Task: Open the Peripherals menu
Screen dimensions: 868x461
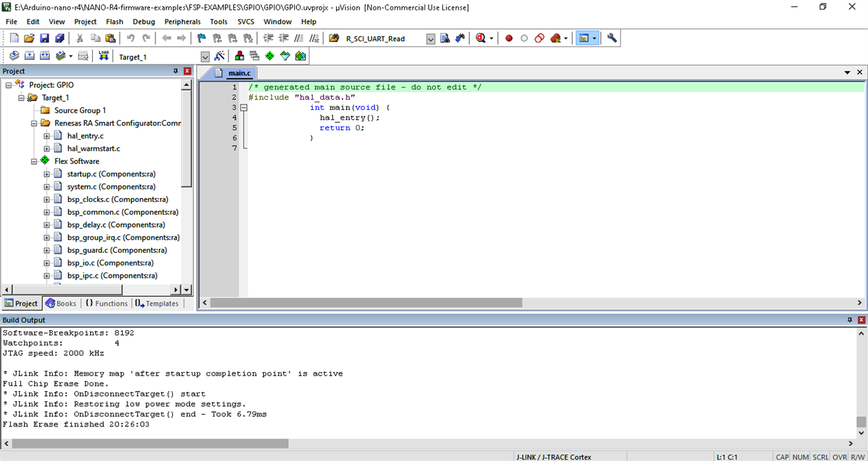Action: pos(182,22)
